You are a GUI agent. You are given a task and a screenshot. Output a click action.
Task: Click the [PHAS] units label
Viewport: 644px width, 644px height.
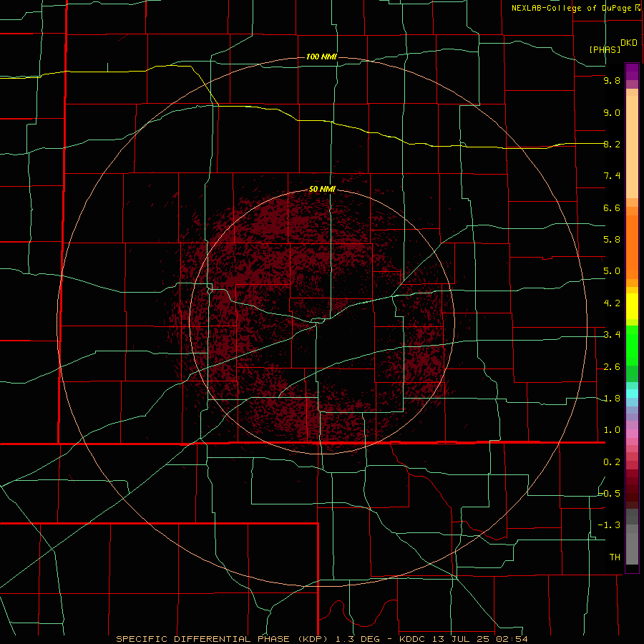(x=605, y=49)
